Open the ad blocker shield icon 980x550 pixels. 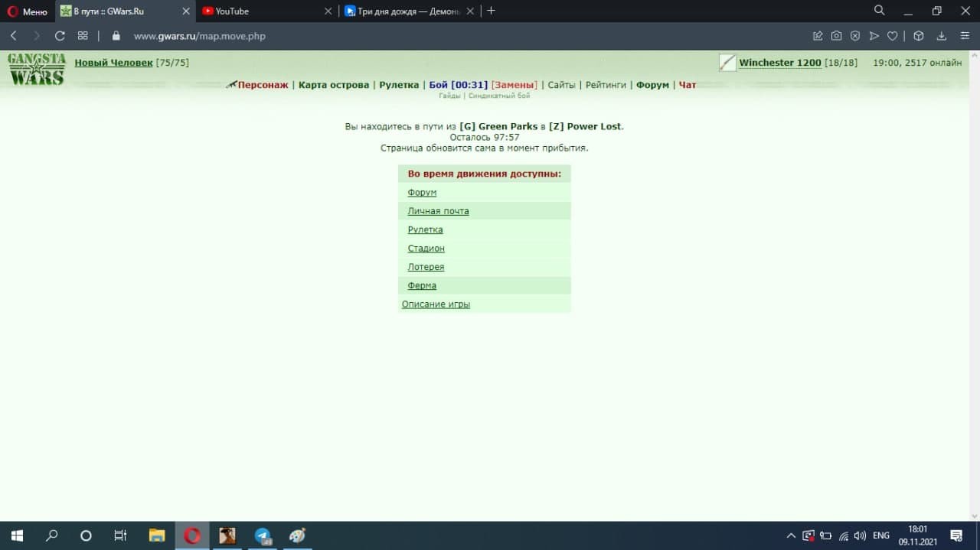[x=855, y=36]
